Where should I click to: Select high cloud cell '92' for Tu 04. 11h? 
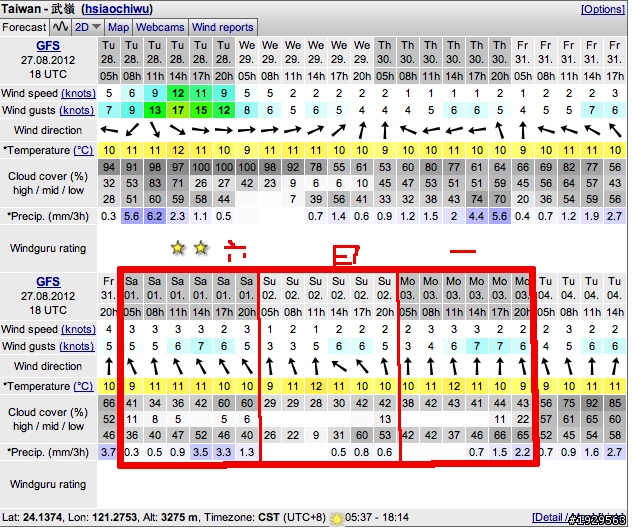[x=592, y=403]
